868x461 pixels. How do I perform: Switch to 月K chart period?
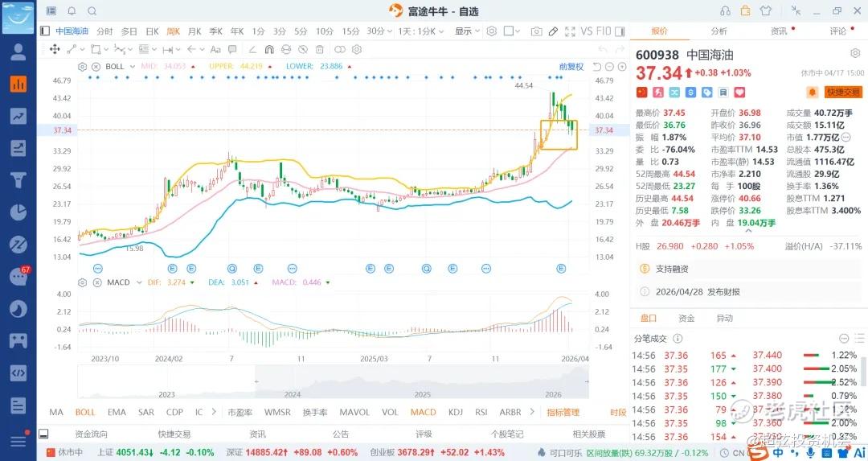pyautogui.click(x=194, y=31)
